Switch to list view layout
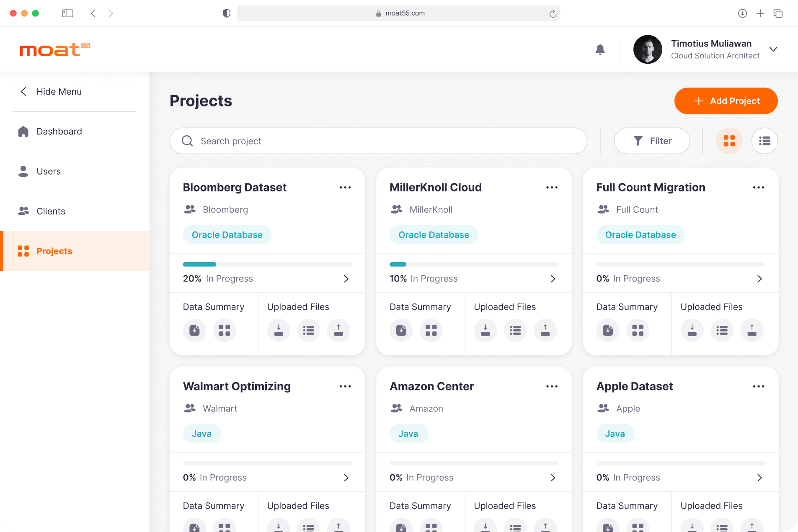798x532 pixels. point(764,141)
